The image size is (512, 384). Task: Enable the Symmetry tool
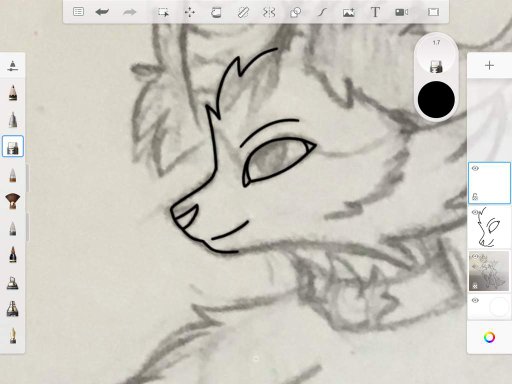(x=269, y=12)
